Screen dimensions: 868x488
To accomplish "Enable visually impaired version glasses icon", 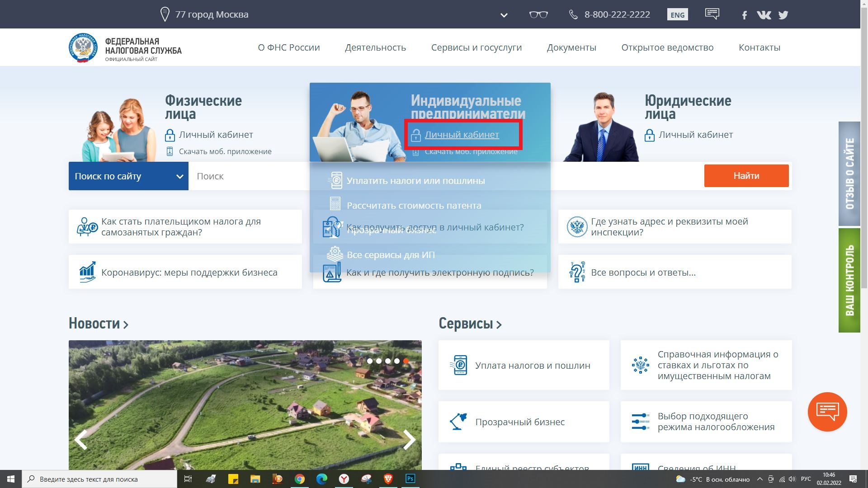I will tap(538, 14).
